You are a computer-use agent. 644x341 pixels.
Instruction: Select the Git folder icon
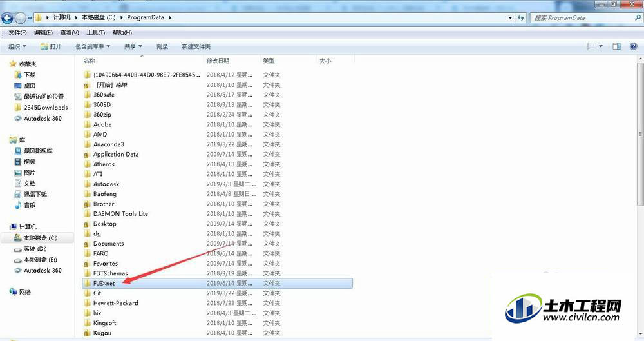pyautogui.click(x=87, y=293)
